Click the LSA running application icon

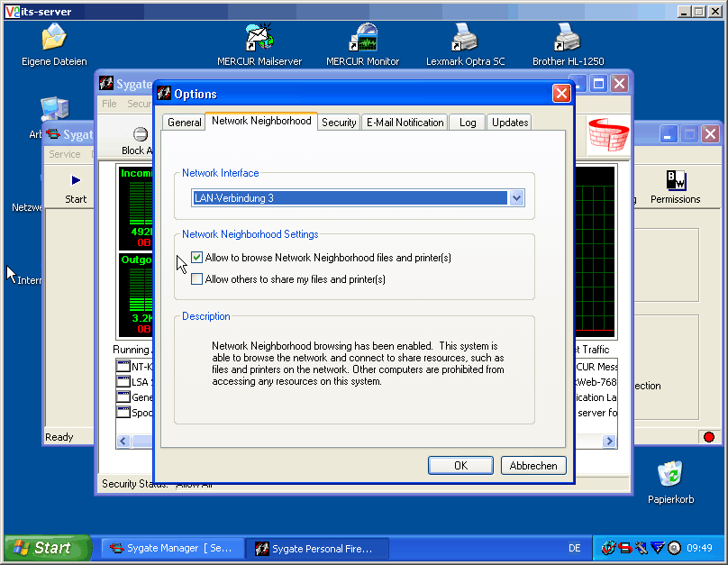(123, 381)
